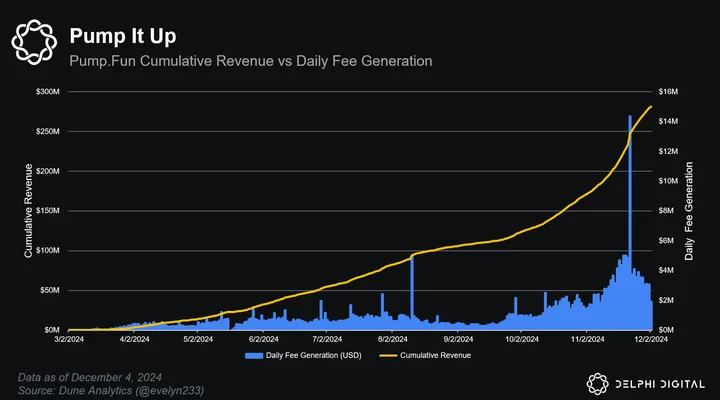Click the vertical 'Cumulative Revenue' axis title
This screenshot has height=400, width=720.
[x=28, y=211]
